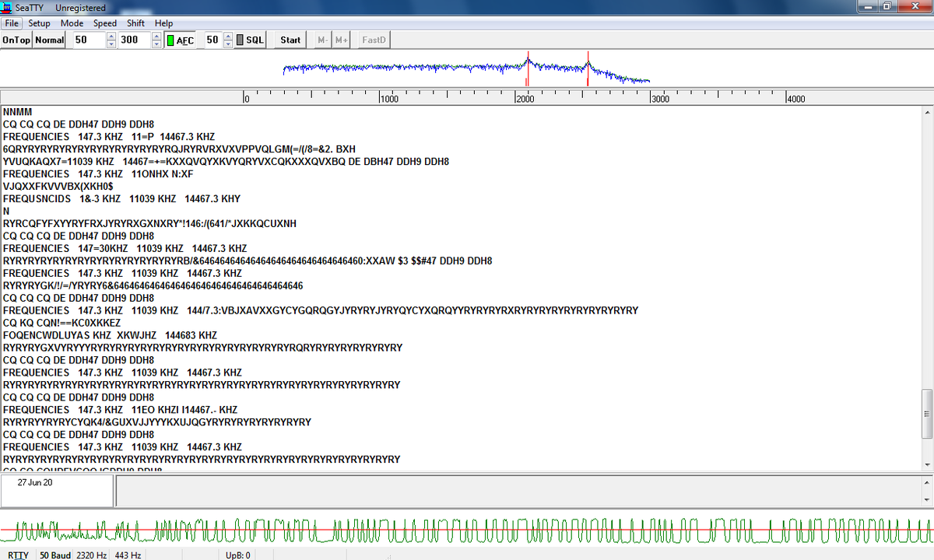Toggle the AFC button

tap(181, 40)
